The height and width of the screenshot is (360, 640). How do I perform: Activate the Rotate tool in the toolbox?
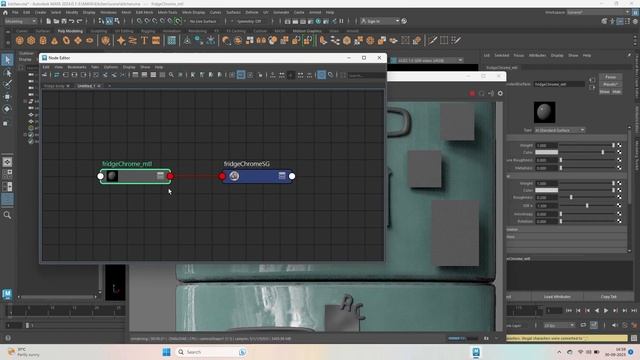(7, 109)
